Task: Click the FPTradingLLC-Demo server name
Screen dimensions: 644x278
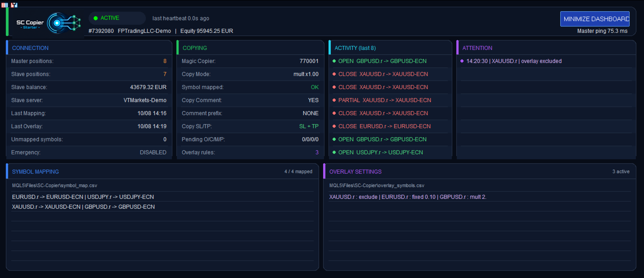Action: [144, 31]
